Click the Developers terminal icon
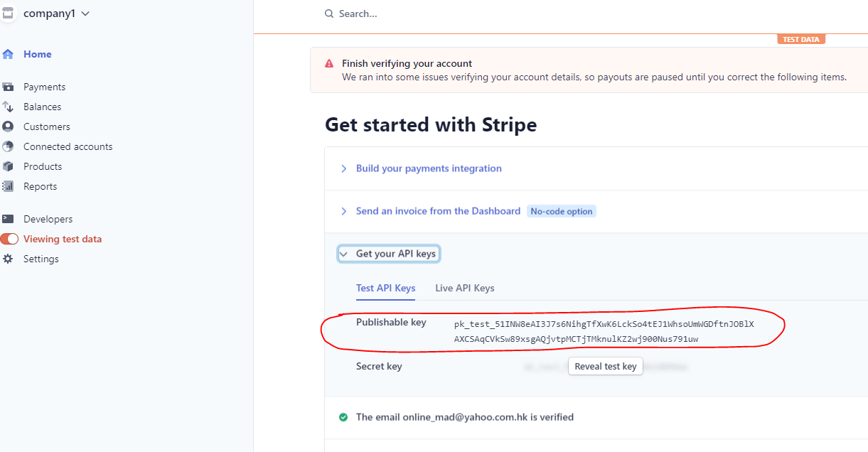 point(8,219)
